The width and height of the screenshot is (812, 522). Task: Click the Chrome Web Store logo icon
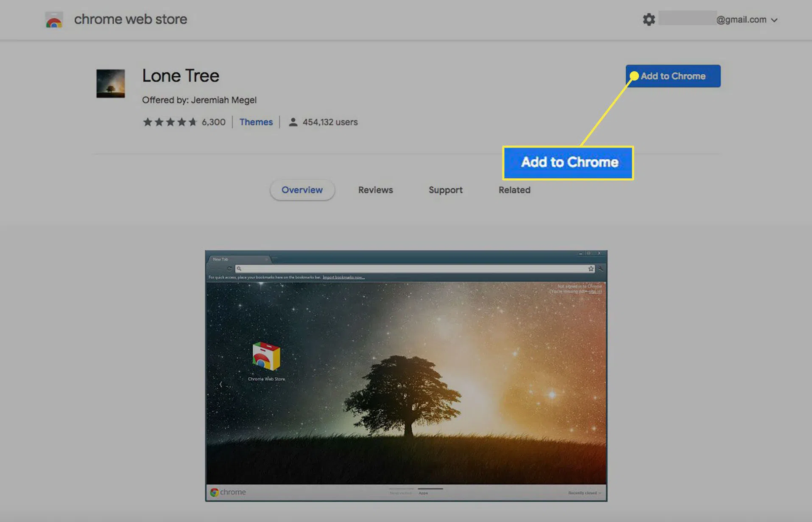click(54, 20)
